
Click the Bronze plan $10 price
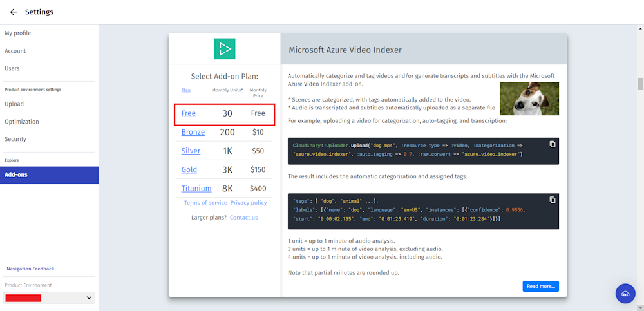click(258, 132)
